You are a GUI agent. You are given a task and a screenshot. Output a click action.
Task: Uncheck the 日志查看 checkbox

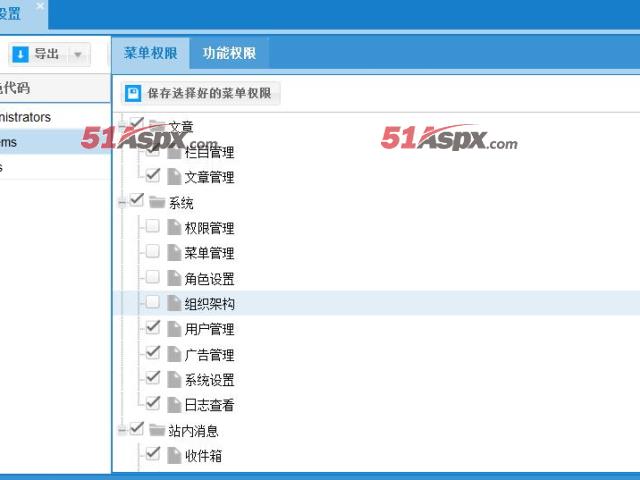[x=153, y=403]
